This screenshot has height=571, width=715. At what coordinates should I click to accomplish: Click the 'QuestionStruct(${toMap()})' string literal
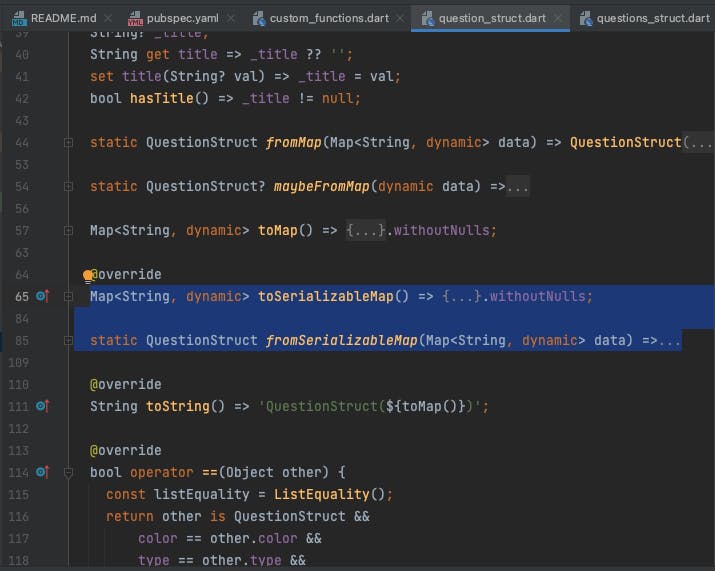point(368,406)
